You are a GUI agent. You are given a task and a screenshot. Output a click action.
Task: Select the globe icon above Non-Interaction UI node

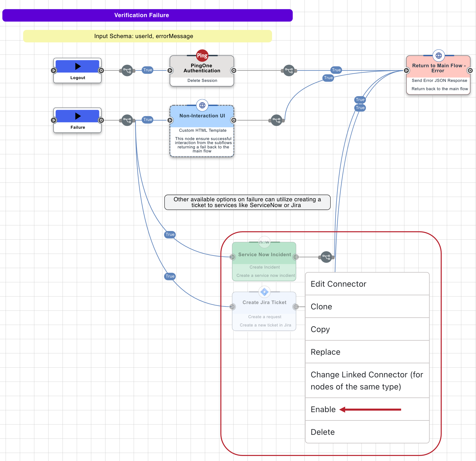click(x=202, y=106)
